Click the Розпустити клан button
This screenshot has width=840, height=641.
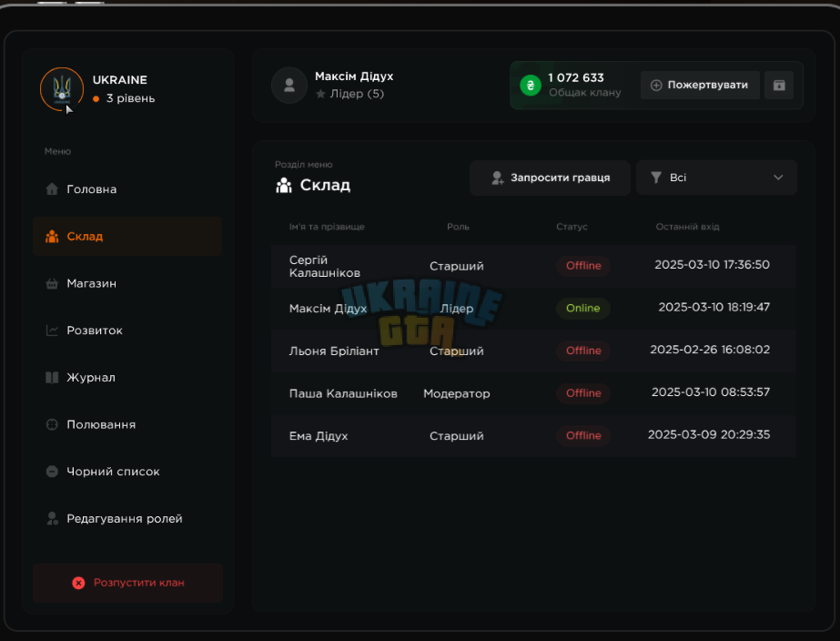[127, 583]
